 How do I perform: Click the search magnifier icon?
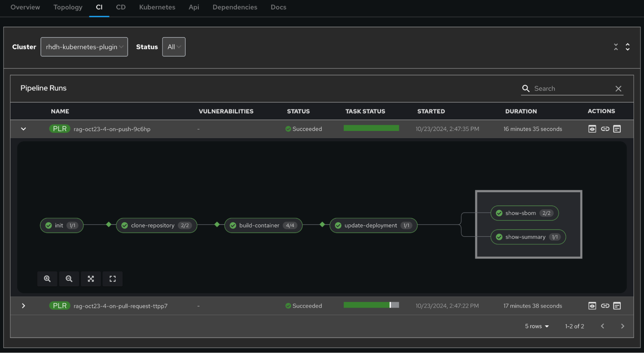pyautogui.click(x=526, y=88)
